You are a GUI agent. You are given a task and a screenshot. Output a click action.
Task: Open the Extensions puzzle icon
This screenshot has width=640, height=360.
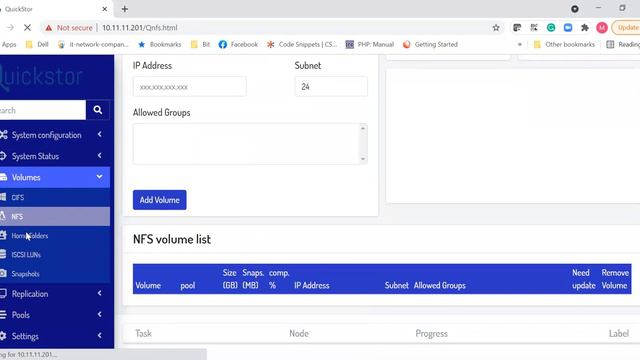click(584, 28)
